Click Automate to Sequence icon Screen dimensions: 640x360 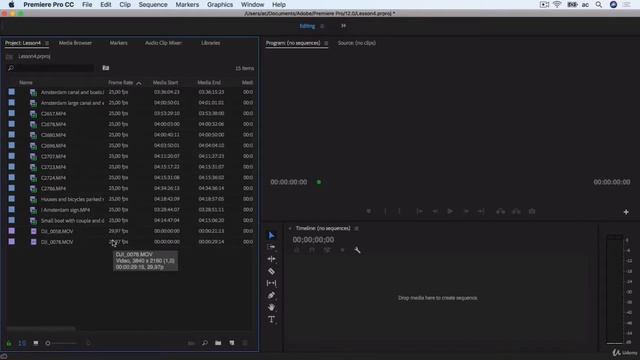(x=191, y=343)
